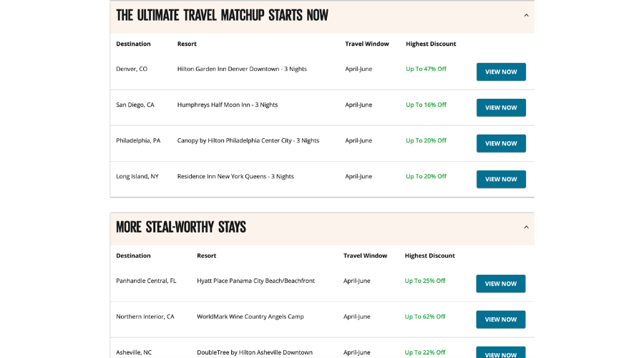The height and width of the screenshot is (358, 644).
Task: View Now for Residence Inn New York Queens
Action: (x=501, y=179)
